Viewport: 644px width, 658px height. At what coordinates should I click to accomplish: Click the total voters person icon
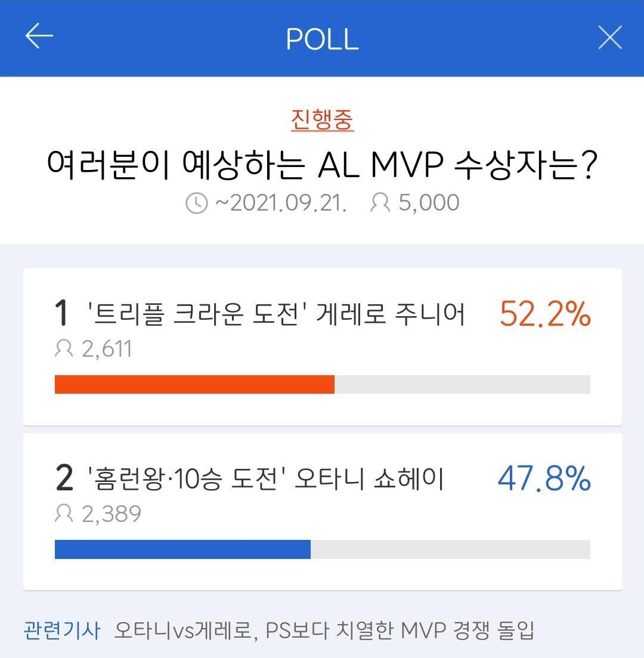pos(380,203)
